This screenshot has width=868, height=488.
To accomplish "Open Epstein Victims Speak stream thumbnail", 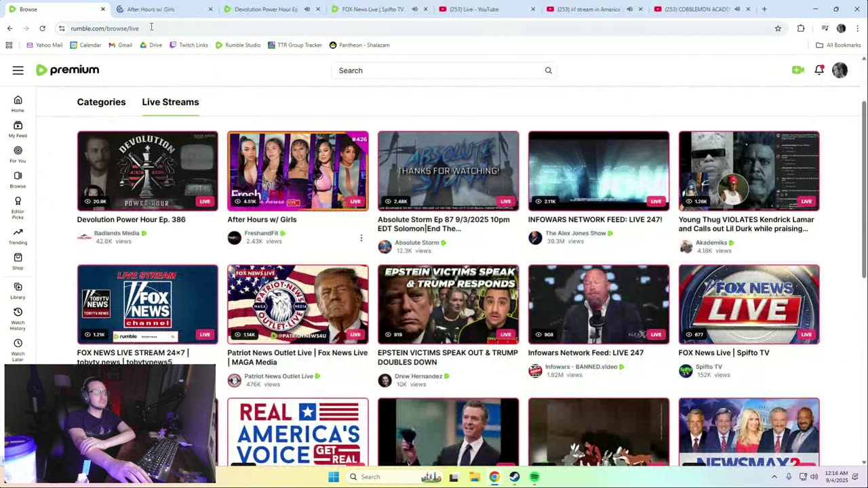I will point(448,304).
